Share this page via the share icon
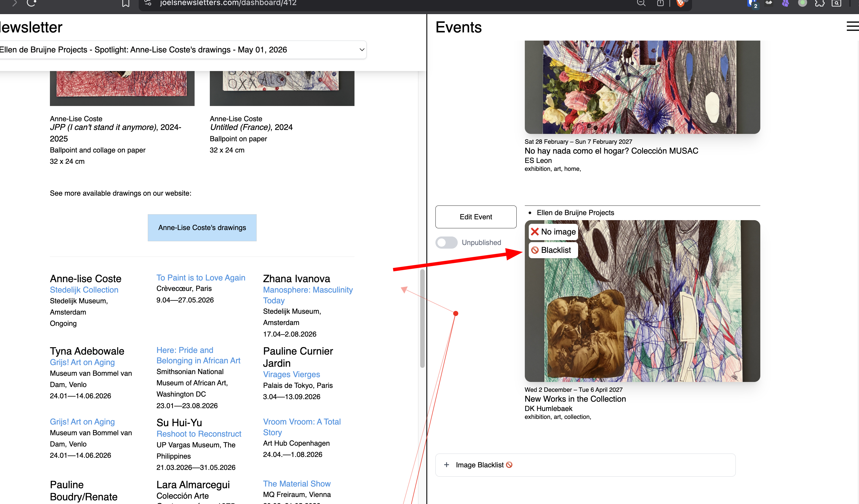Screen dimensions: 859x504 [x=660, y=3]
